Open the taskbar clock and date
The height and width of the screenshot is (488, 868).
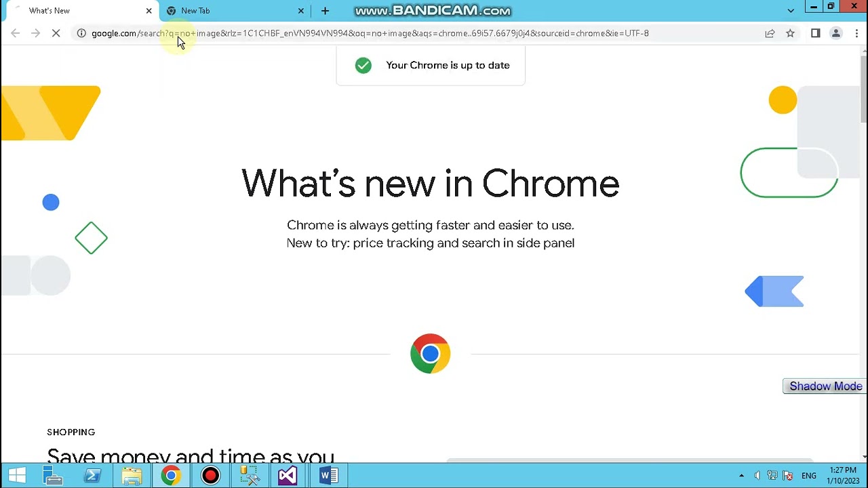(842, 476)
